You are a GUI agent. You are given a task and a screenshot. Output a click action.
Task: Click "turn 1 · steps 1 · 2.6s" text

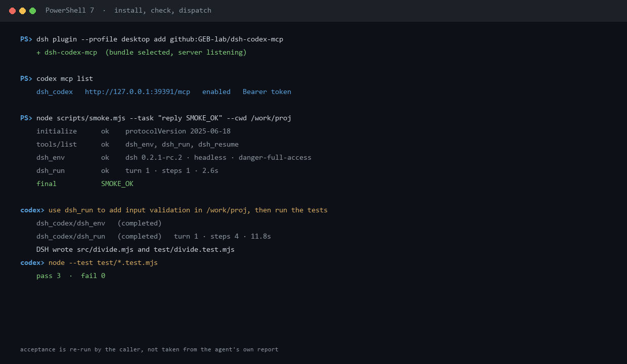click(x=172, y=171)
